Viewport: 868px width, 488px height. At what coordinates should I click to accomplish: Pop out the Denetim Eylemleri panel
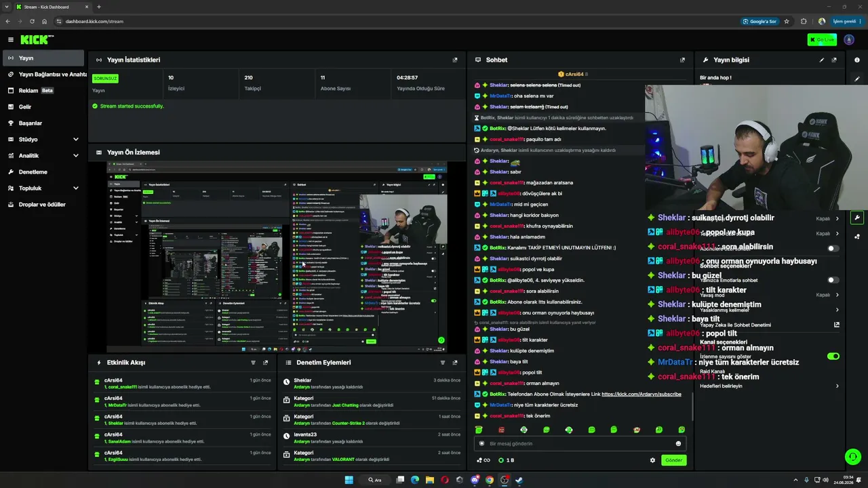pos(455,363)
